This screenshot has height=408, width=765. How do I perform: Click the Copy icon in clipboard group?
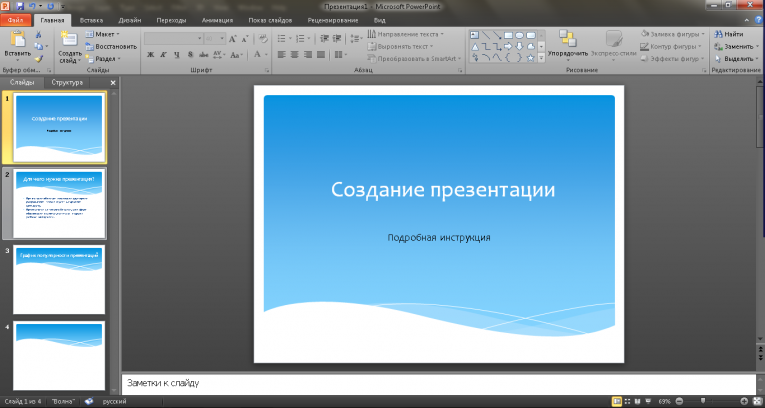pos(39,46)
